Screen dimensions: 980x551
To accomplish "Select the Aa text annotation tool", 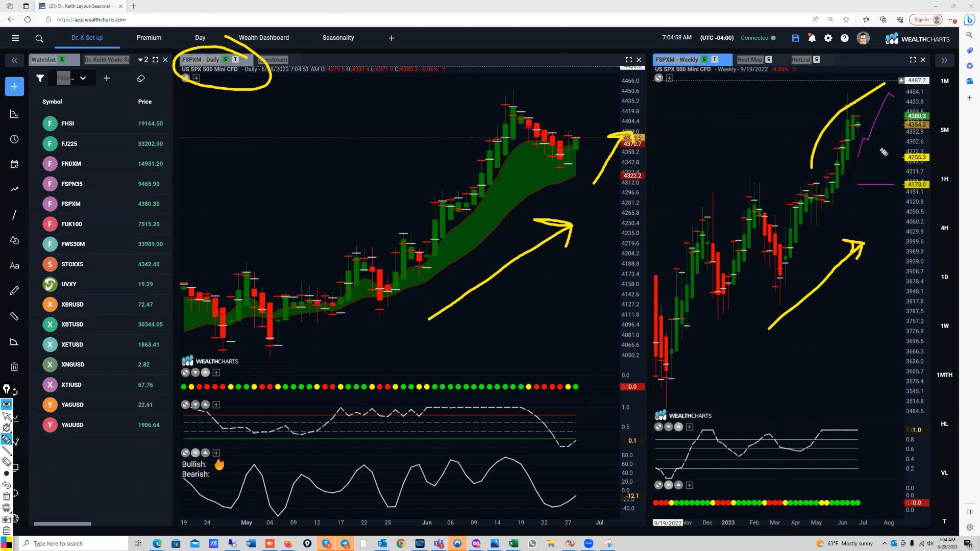I will tap(14, 265).
